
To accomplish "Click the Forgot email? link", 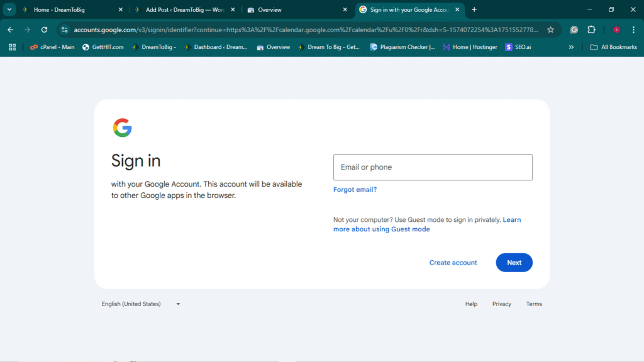I will (x=355, y=190).
